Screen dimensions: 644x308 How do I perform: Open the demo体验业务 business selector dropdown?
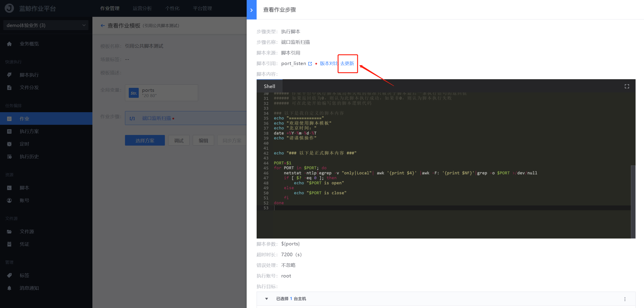pyautogui.click(x=46, y=25)
